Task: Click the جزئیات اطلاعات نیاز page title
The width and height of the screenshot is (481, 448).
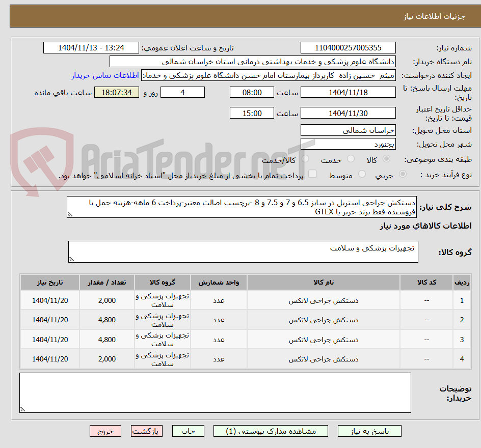Action: 434,16
